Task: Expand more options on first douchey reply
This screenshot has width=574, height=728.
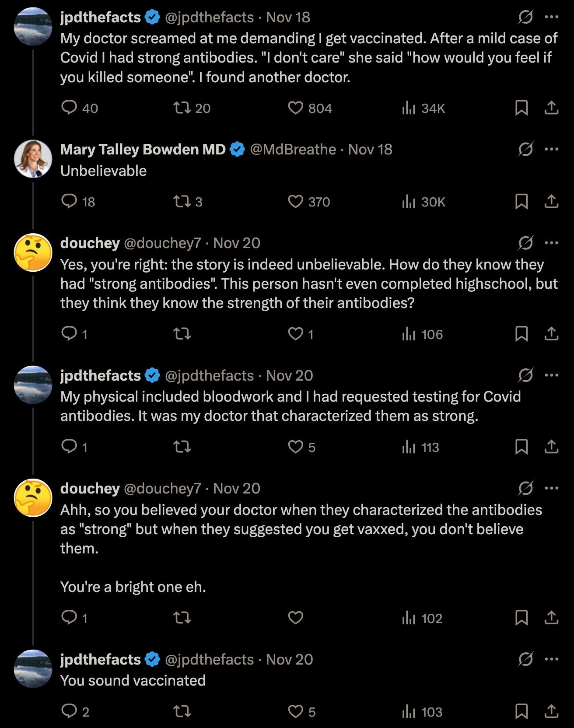Action: tap(551, 243)
